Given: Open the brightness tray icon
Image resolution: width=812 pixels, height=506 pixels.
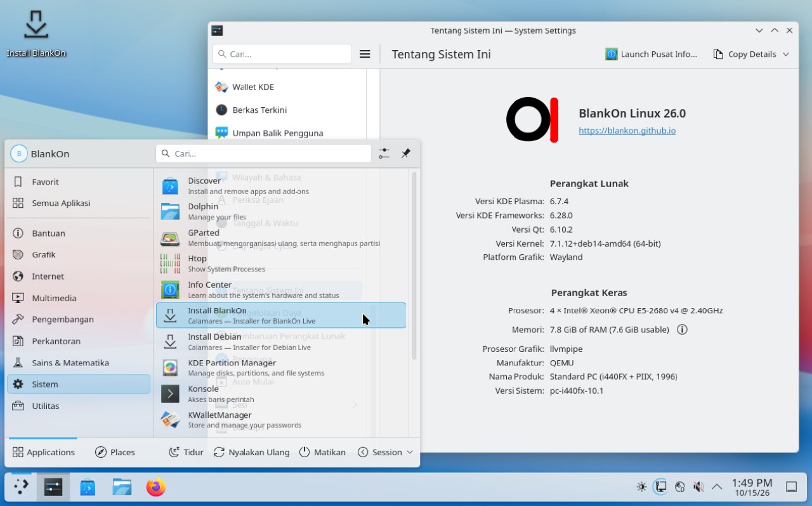Looking at the screenshot, I should [642, 487].
